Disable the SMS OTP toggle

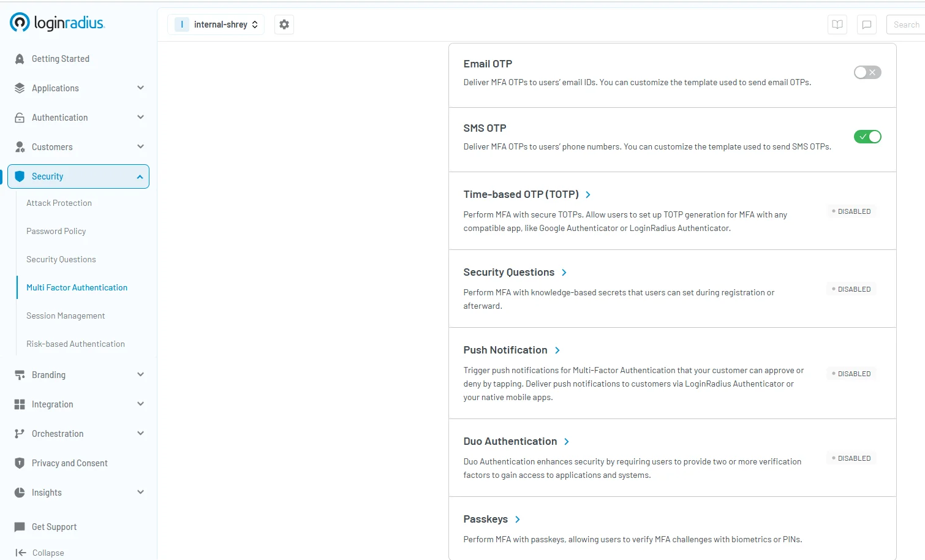coord(867,137)
